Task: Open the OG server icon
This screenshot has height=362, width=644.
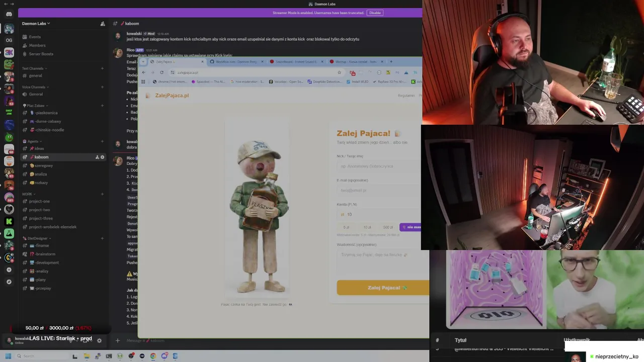Action: click(9, 40)
